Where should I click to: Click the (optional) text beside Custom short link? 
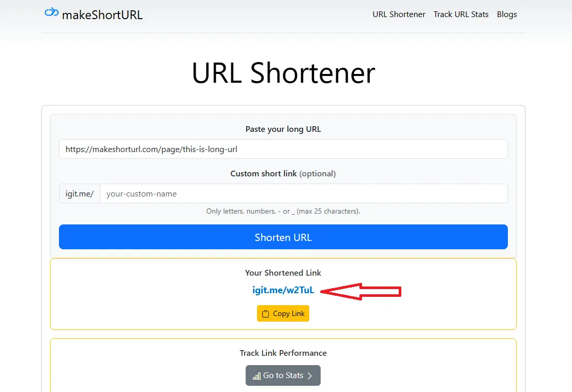coord(318,174)
